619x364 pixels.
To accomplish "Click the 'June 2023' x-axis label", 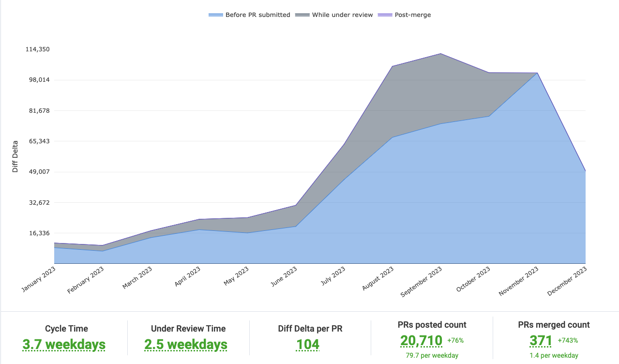I will click(284, 278).
